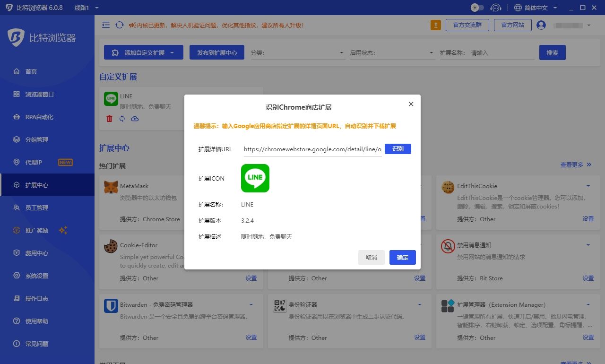Focus the 扩展名称 search input
605x364 pixels.
click(502, 53)
